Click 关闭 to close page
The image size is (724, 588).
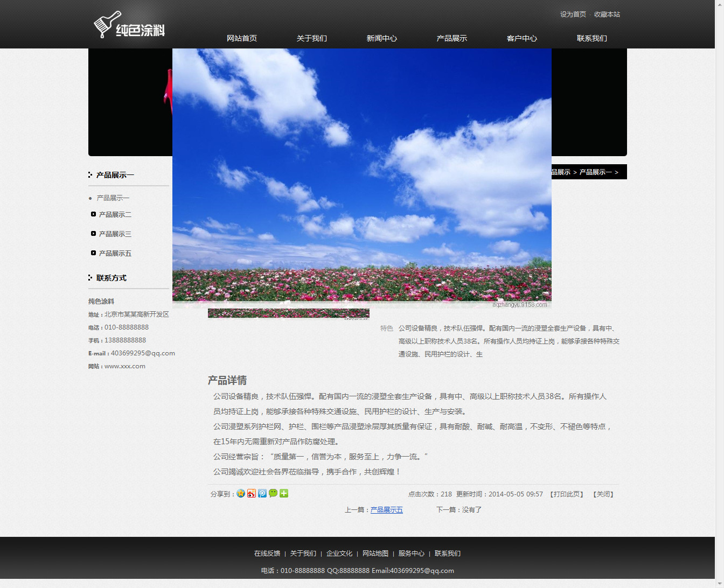[603, 494]
